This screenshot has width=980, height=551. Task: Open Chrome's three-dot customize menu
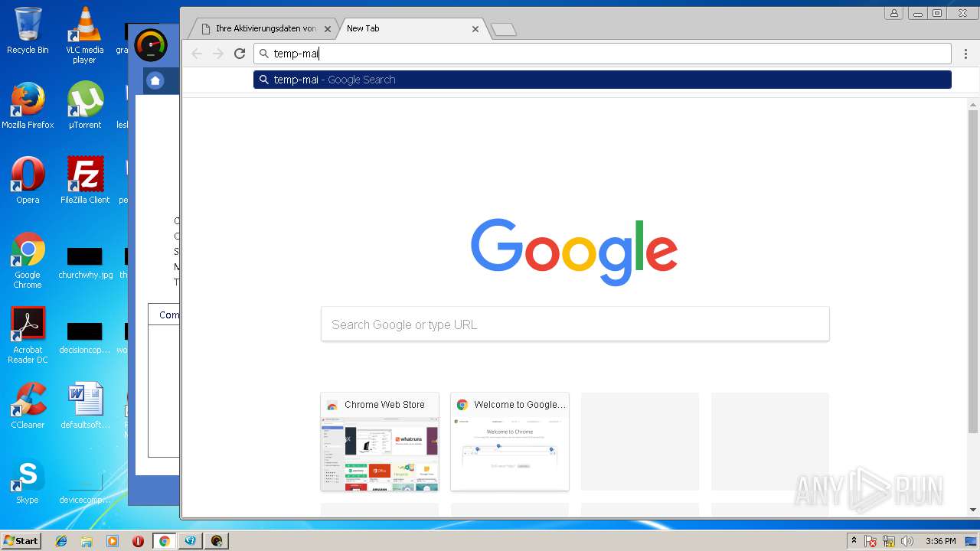pos(965,54)
